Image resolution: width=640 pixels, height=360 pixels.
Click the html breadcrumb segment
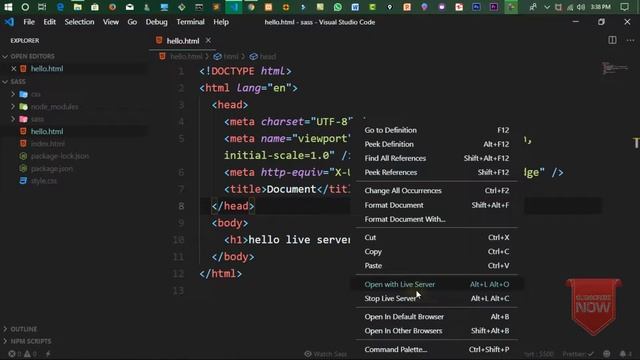point(226,56)
